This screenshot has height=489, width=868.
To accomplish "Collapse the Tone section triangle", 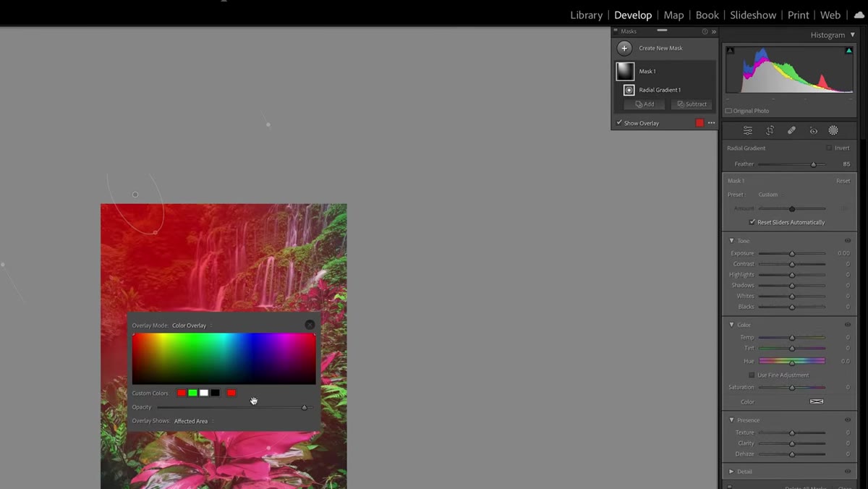I will coord(731,241).
